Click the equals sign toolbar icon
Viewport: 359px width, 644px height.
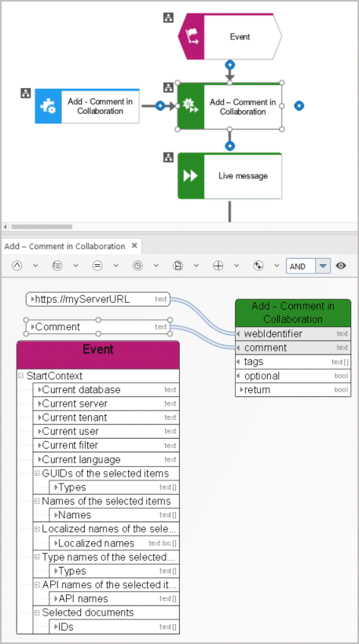click(x=97, y=266)
